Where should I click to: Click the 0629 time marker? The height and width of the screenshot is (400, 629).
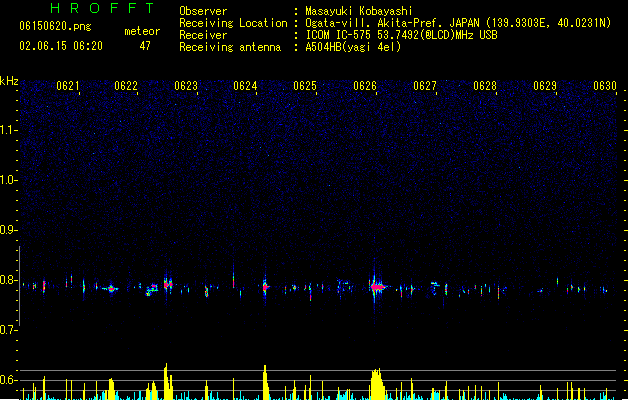tap(545, 86)
